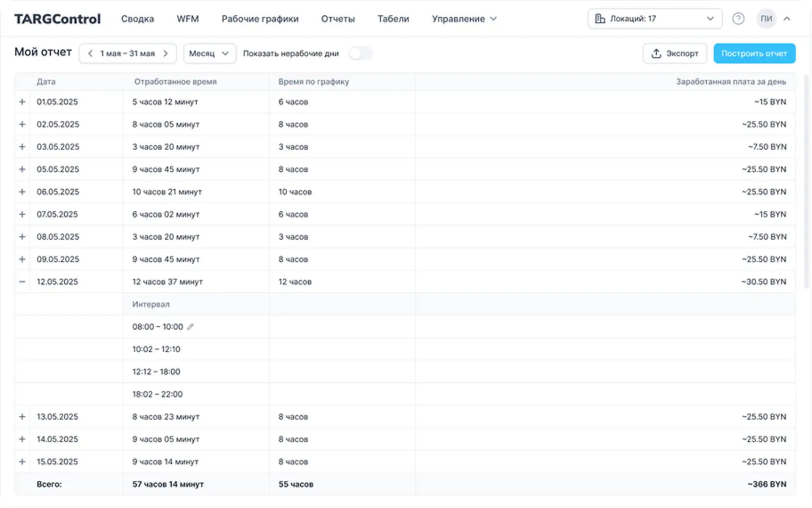Click the pencil icon beside 08:00 – 10:00
The image size is (812, 508).
(x=190, y=327)
